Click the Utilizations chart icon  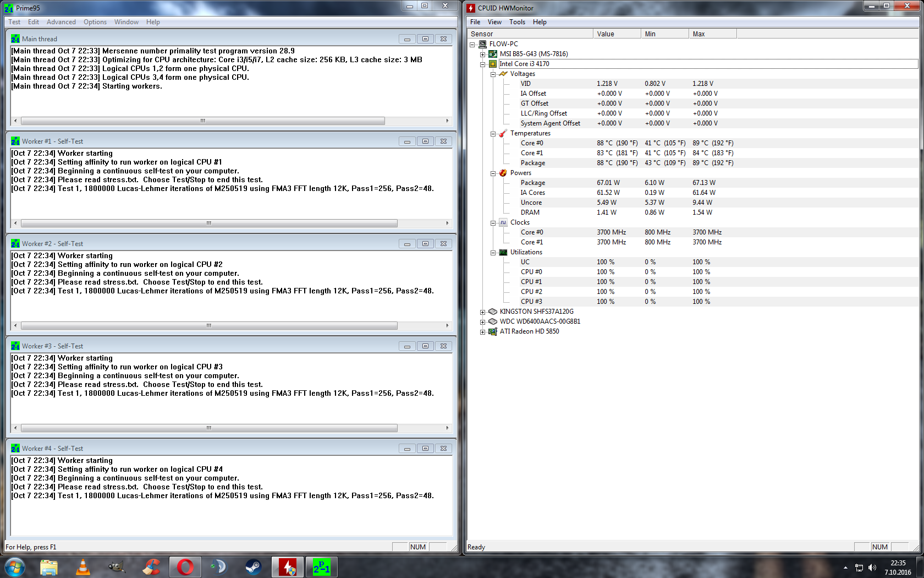point(503,252)
